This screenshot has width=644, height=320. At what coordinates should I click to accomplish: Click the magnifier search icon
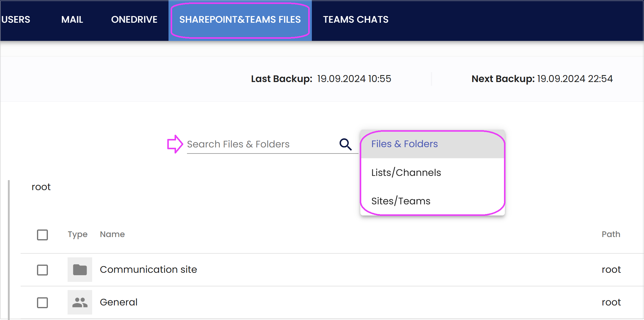(345, 144)
